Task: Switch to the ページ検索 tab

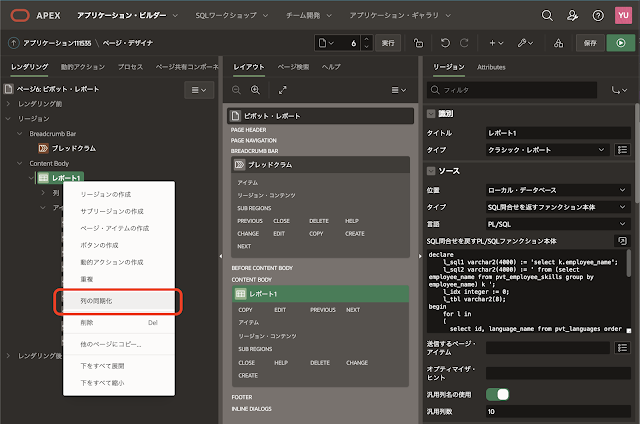Action: click(293, 67)
